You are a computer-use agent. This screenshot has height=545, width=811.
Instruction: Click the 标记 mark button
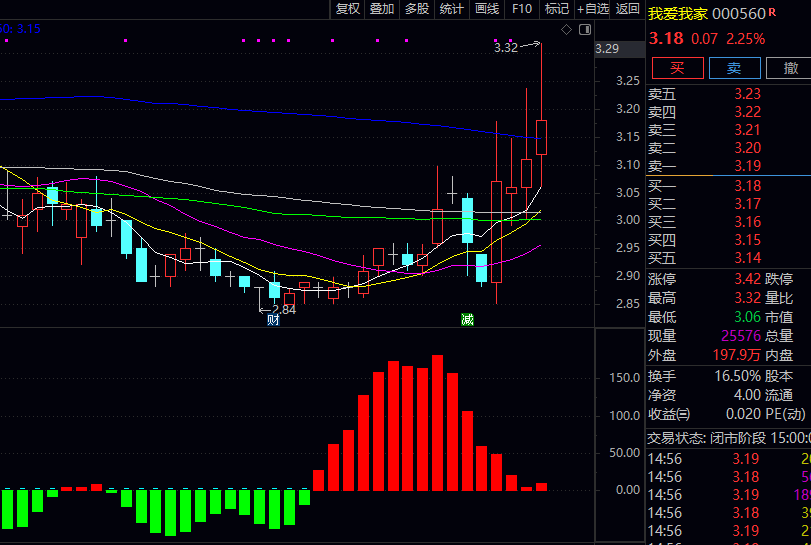[557, 9]
